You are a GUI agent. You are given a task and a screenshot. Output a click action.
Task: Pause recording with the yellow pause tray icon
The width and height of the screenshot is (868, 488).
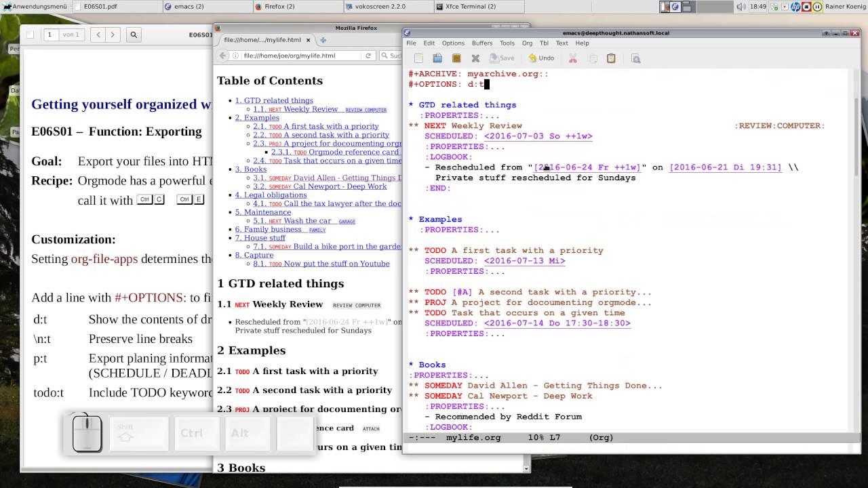click(817, 7)
